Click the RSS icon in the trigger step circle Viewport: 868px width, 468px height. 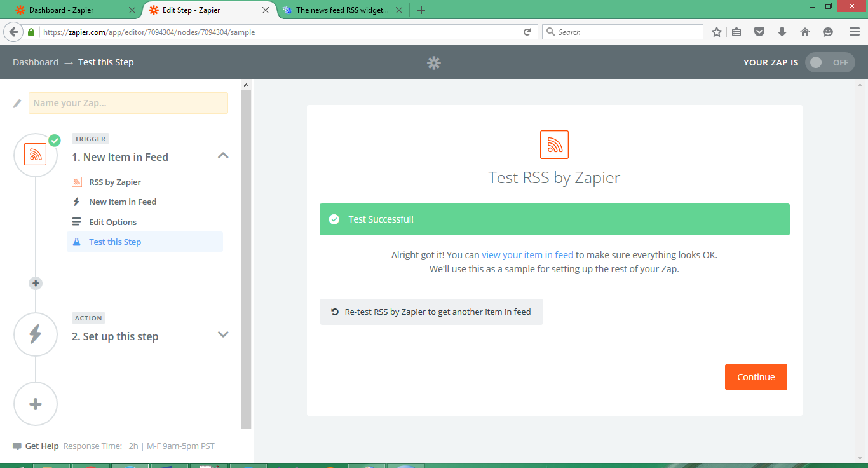(x=36, y=155)
